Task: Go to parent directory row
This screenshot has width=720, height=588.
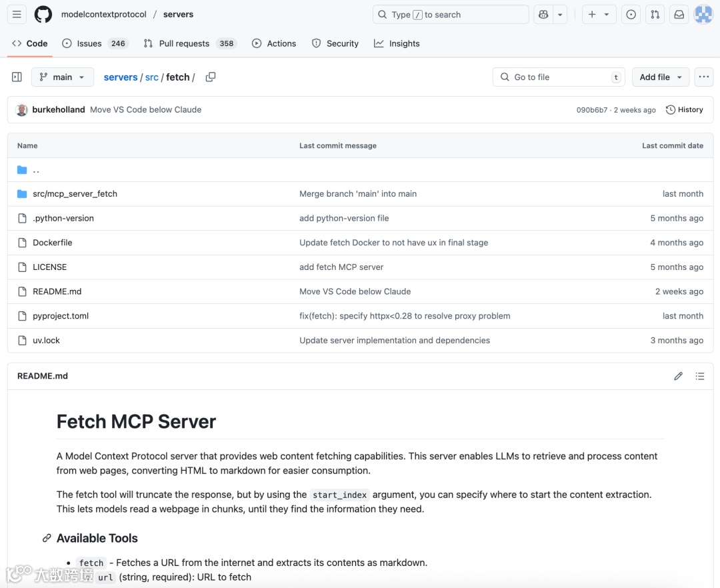Action: point(360,170)
